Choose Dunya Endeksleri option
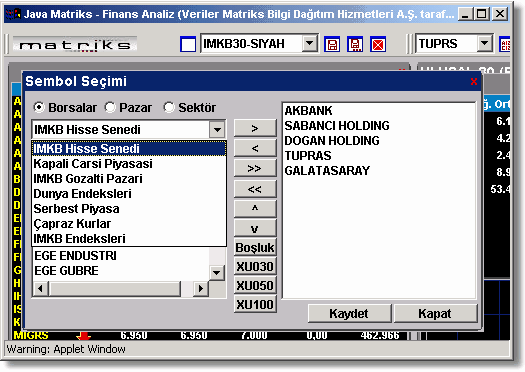The width and height of the screenshot is (525, 372). [129, 194]
